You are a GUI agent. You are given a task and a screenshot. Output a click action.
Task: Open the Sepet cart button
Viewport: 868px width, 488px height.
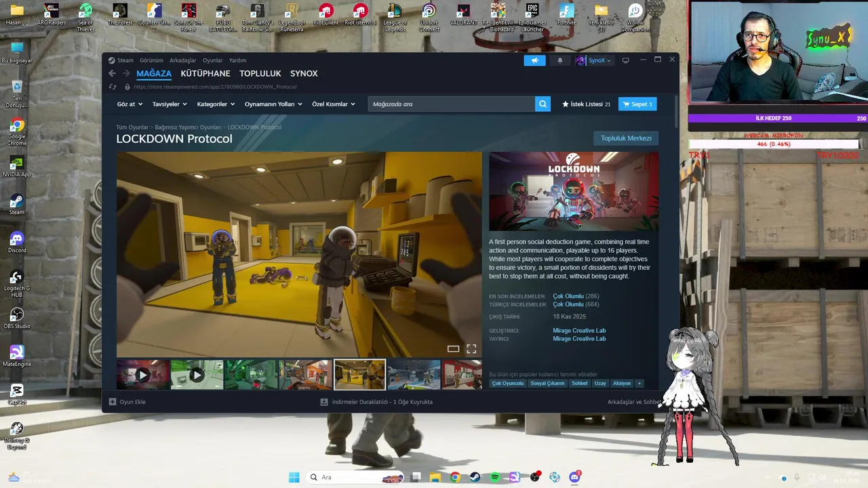point(637,104)
